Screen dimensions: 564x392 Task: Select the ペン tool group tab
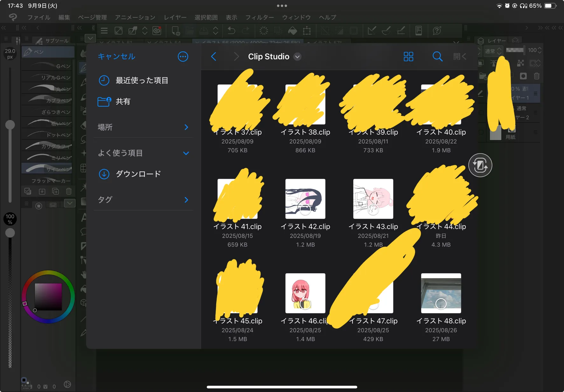[48, 52]
